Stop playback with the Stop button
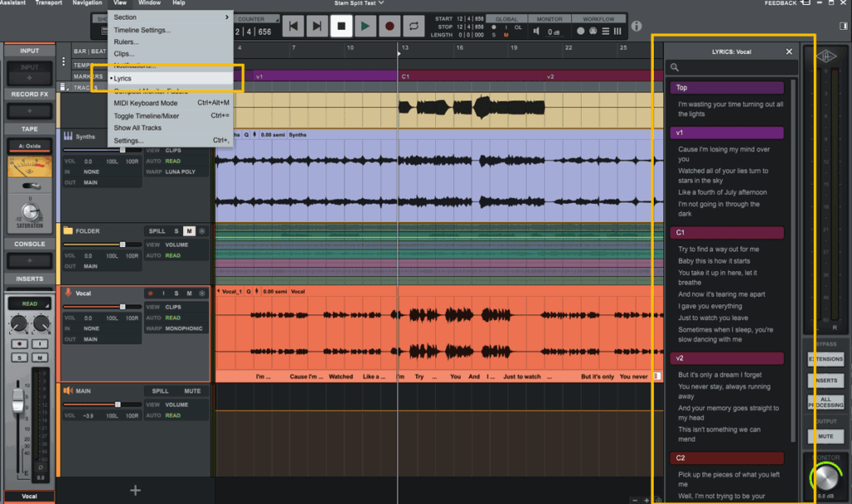The image size is (852, 504). pyautogui.click(x=341, y=26)
